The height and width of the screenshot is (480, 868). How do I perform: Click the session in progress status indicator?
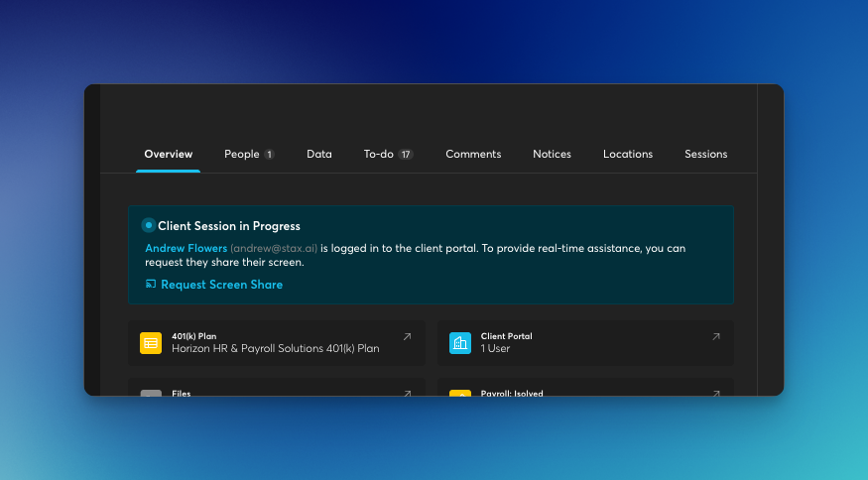tap(149, 225)
